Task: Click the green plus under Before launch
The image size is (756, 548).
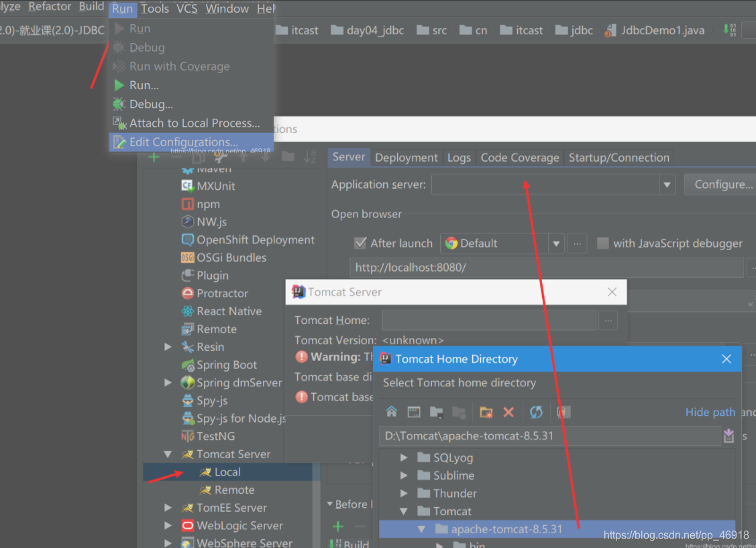Action: click(x=339, y=527)
